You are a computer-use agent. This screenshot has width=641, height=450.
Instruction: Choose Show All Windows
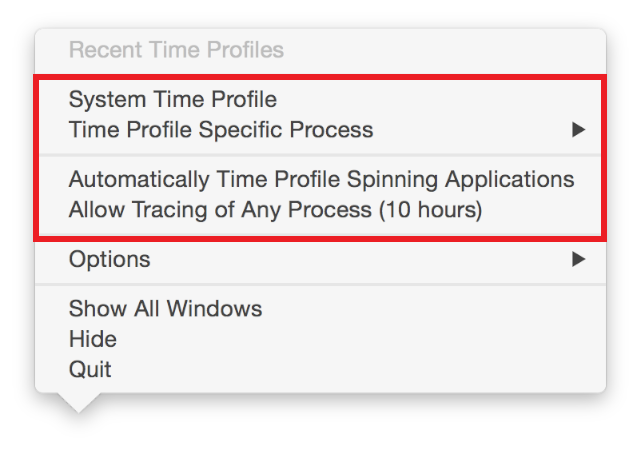tap(165, 308)
